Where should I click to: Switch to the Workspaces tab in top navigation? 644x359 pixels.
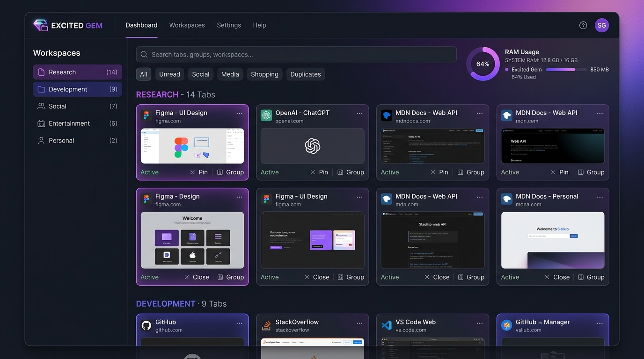coord(187,25)
